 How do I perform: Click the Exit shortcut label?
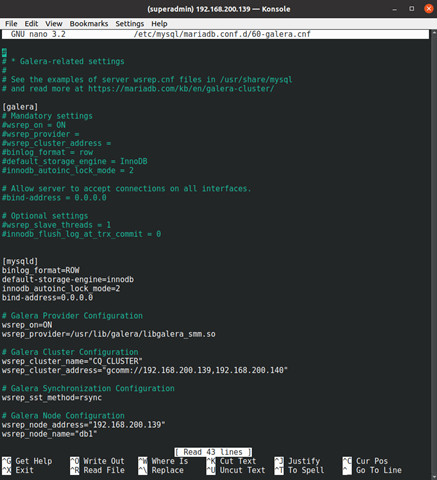(x=24, y=470)
